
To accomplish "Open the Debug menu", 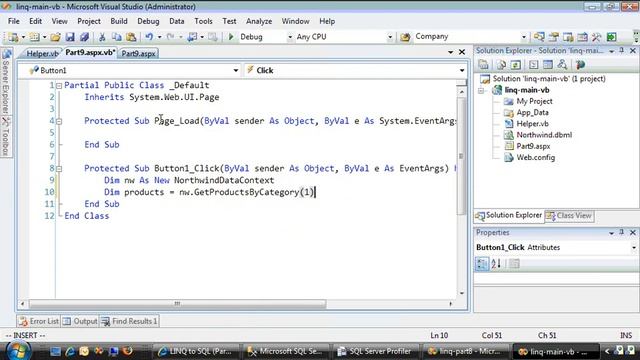I will pos(148,21).
